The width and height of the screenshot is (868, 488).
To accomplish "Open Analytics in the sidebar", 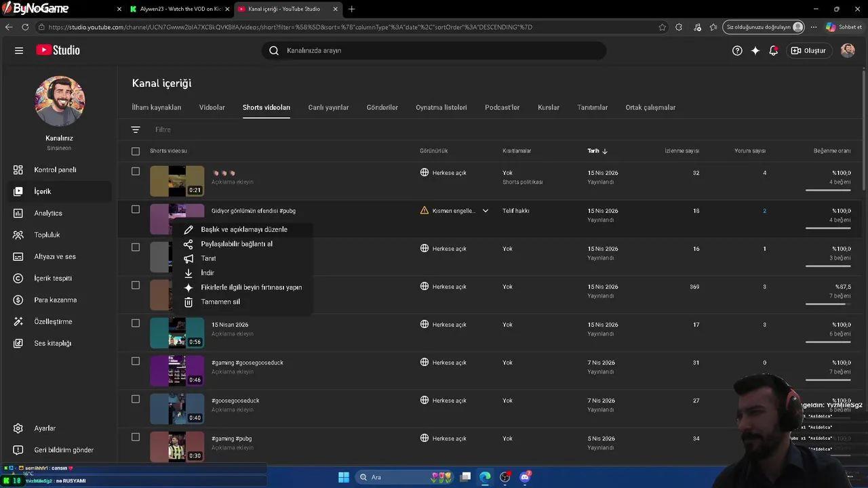I will (59, 213).
